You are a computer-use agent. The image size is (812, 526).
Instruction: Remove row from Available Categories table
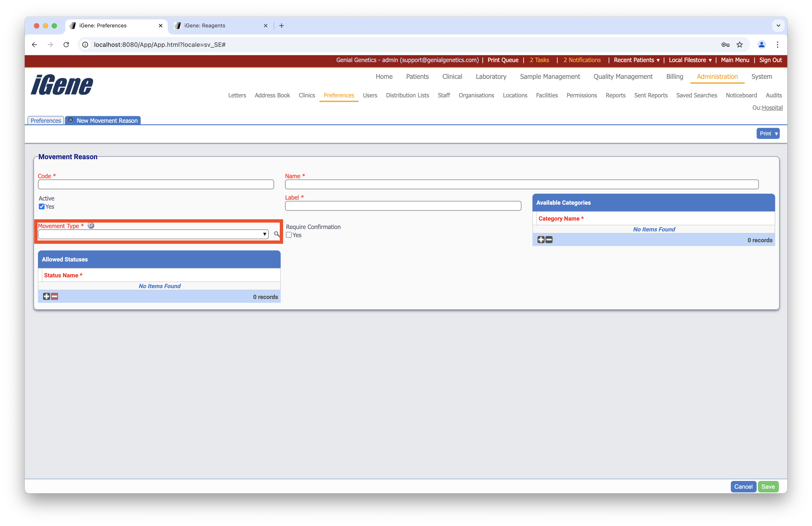tap(549, 240)
